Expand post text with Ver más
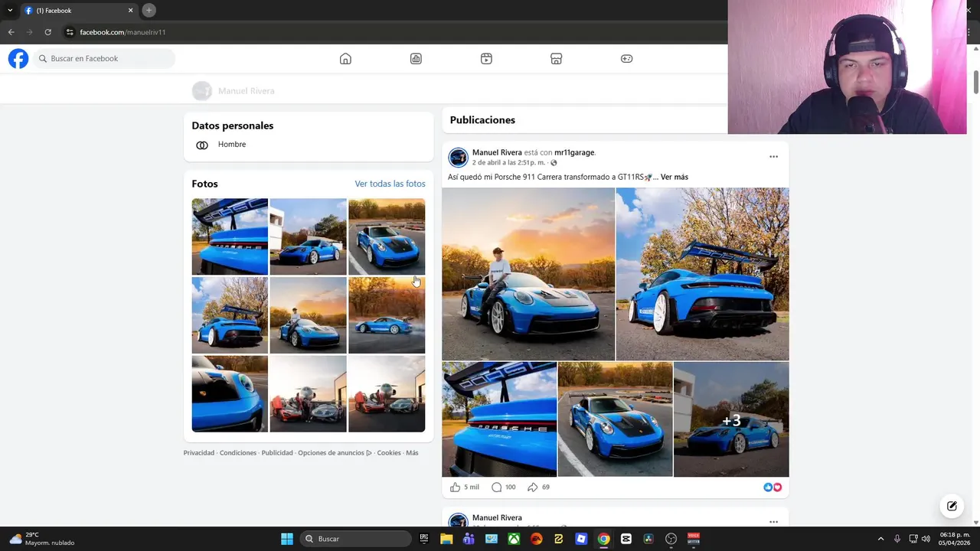 [x=675, y=177]
